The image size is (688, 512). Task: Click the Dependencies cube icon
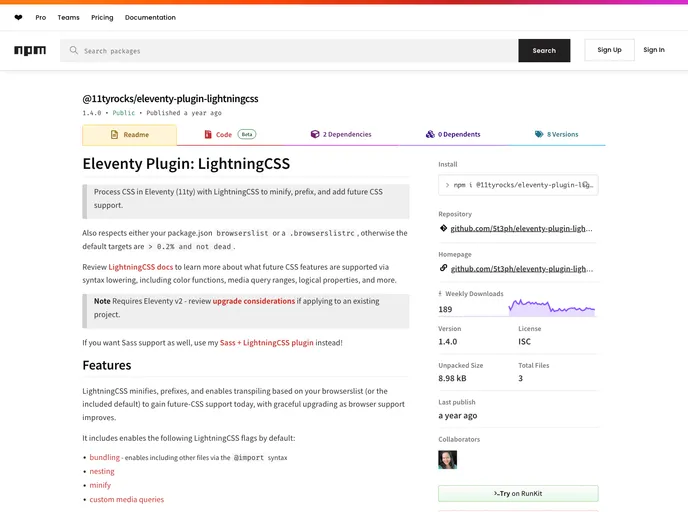point(315,134)
